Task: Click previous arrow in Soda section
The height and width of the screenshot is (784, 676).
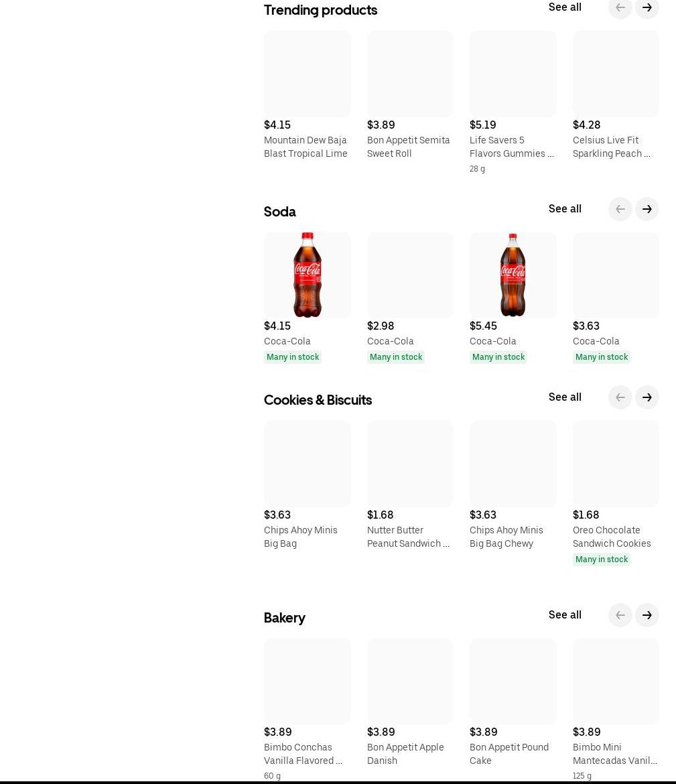Action: pyautogui.click(x=620, y=209)
